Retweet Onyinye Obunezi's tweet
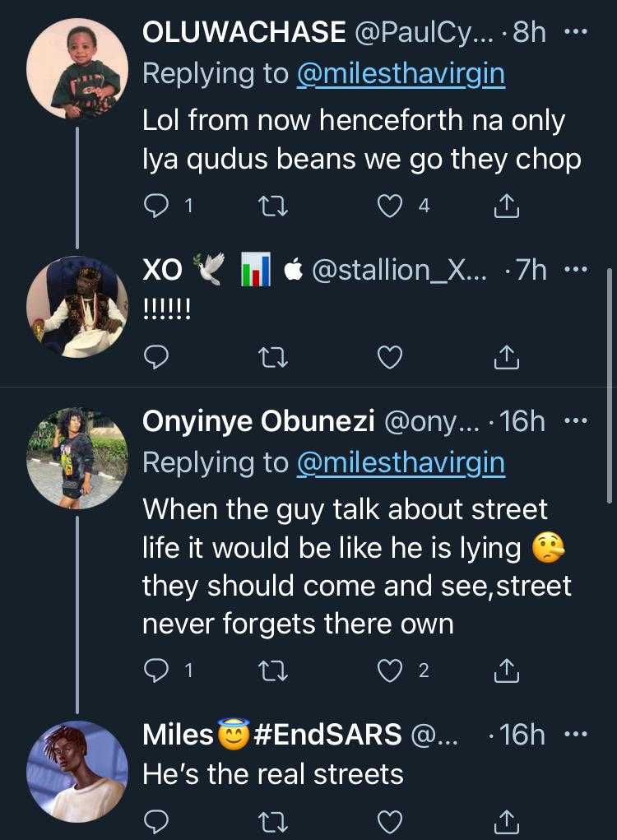617x840 pixels. [x=269, y=671]
